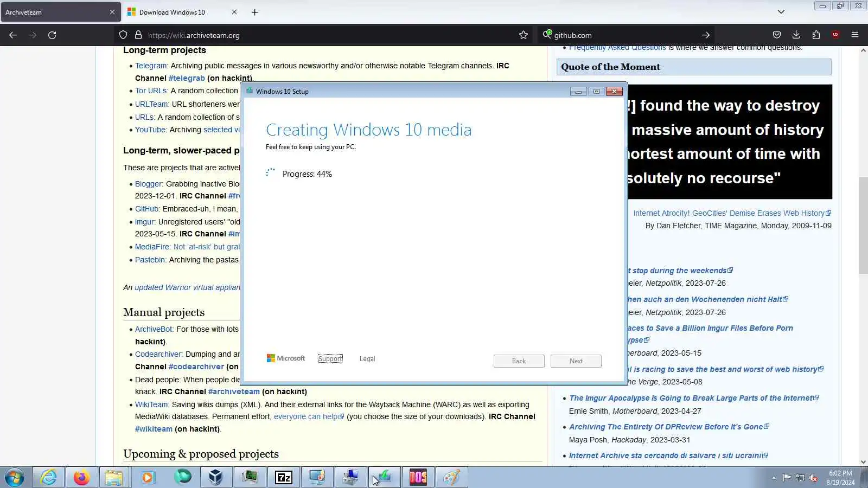Switch to Windows 10 Setup taskbar icon

click(384, 478)
